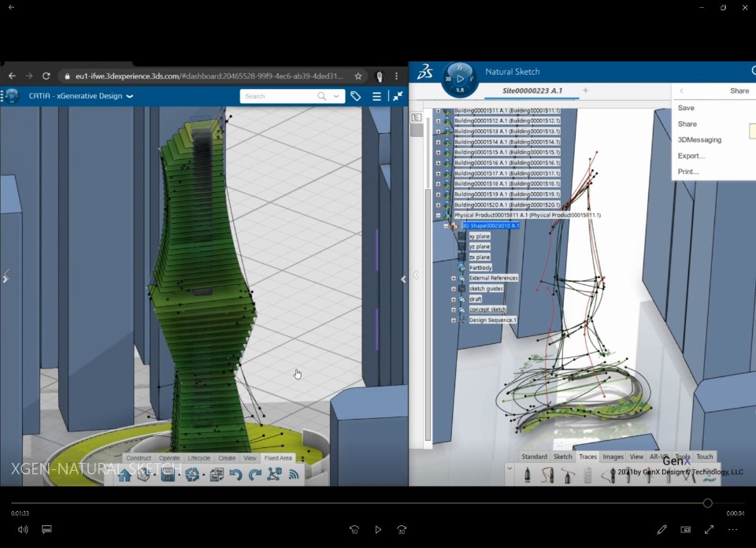Toggle captions in the video player
756x548 pixels.
click(x=46, y=529)
